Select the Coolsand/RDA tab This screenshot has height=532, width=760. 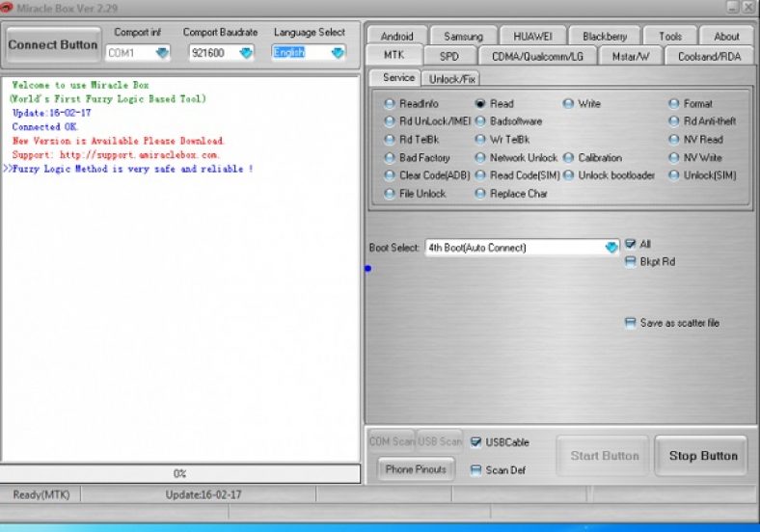click(x=709, y=56)
